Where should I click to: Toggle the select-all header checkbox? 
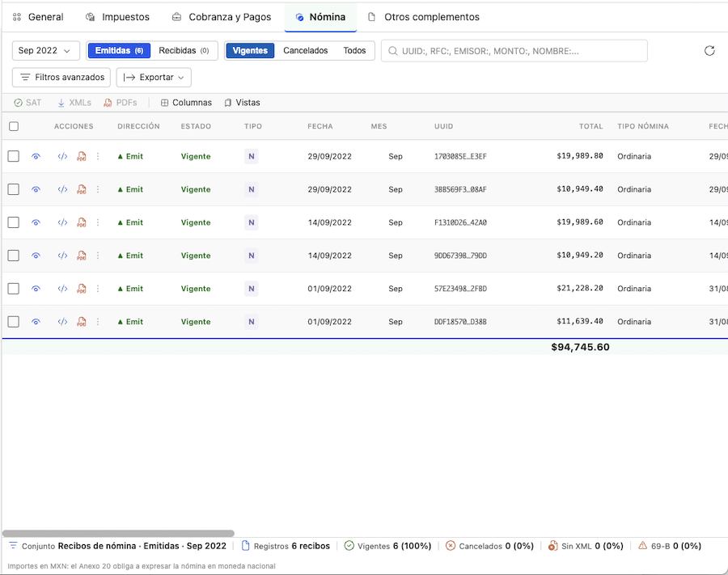pos(14,126)
